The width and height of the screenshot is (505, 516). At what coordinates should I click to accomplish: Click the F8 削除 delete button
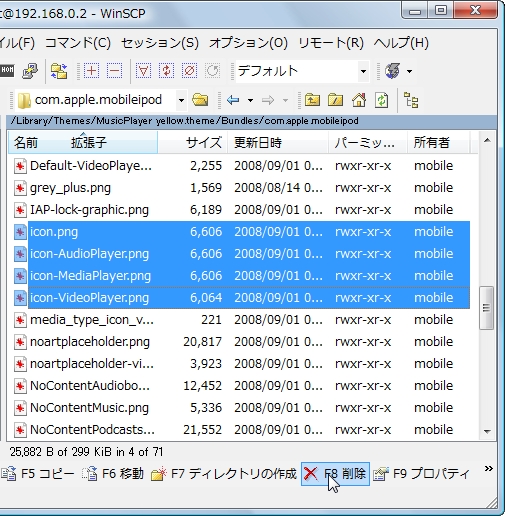(335, 473)
